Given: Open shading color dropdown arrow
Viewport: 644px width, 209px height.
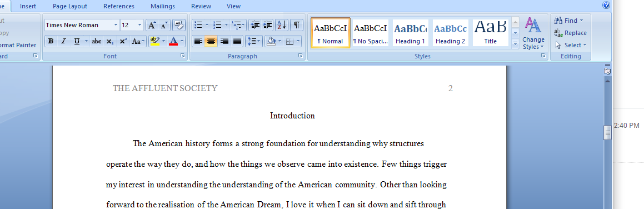Looking at the screenshot, I should (280, 41).
